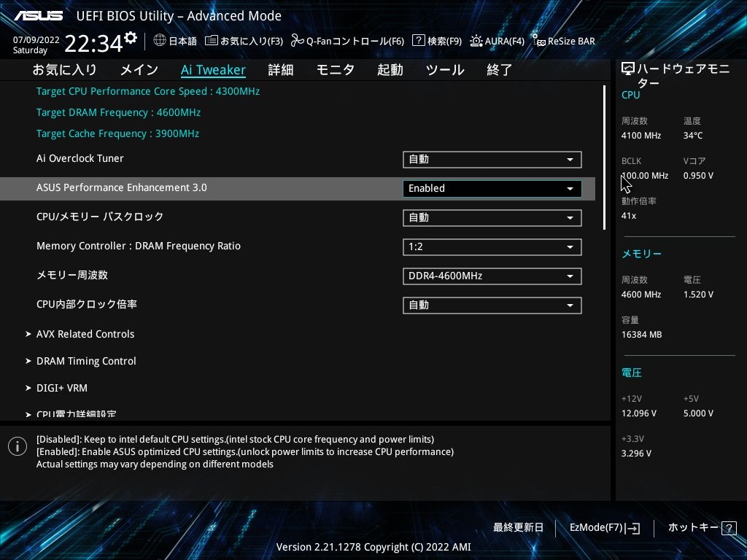
Task: Click the 検索(F9) label
Action: pos(444,41)
